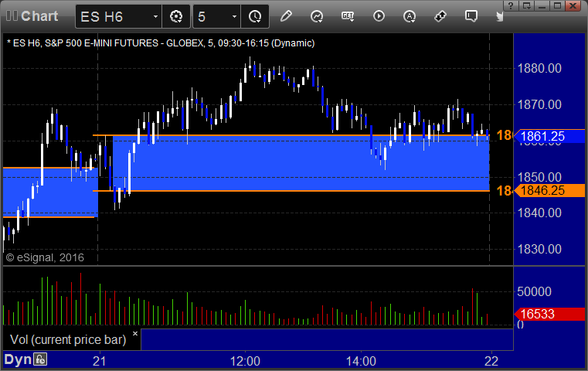588x371 pixels.
Task: Click the GET data icon
Action: [348, 16]
